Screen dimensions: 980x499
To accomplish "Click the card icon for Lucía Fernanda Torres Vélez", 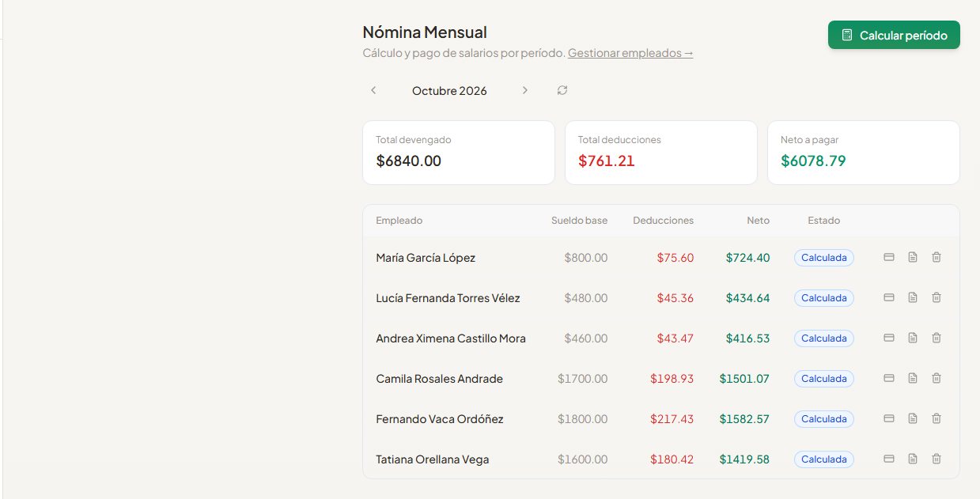I will coord(889,297).
